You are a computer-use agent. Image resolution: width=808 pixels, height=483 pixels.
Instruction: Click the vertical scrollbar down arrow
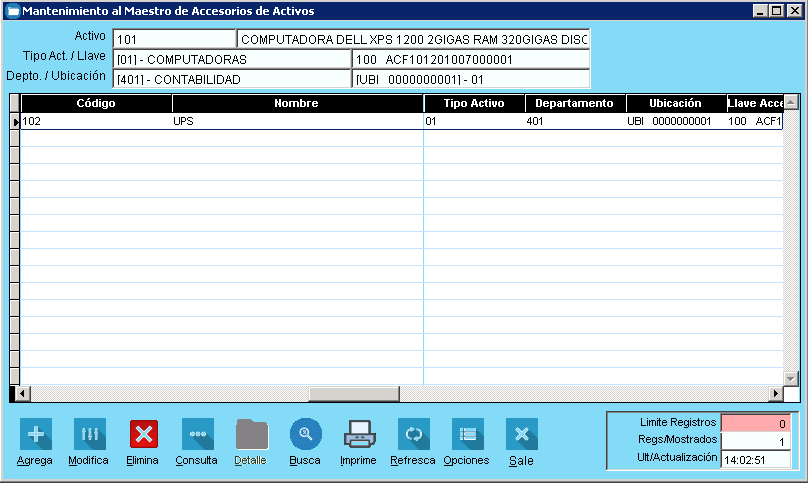click(791, 378)
